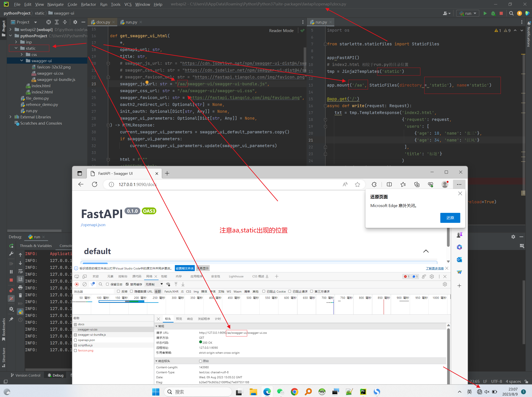The image size is (532, 397).
Task: Click the Search Everywhere magnifier icon
Action: pos(511,14)
